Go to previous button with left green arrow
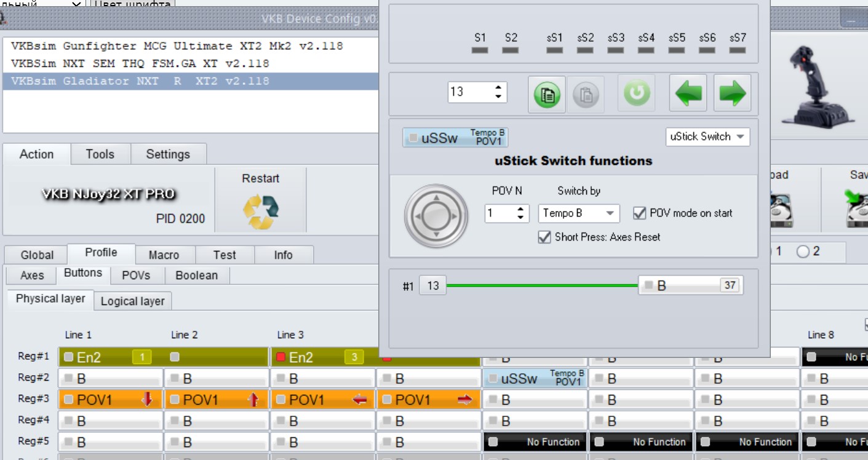 coord(688,93)
